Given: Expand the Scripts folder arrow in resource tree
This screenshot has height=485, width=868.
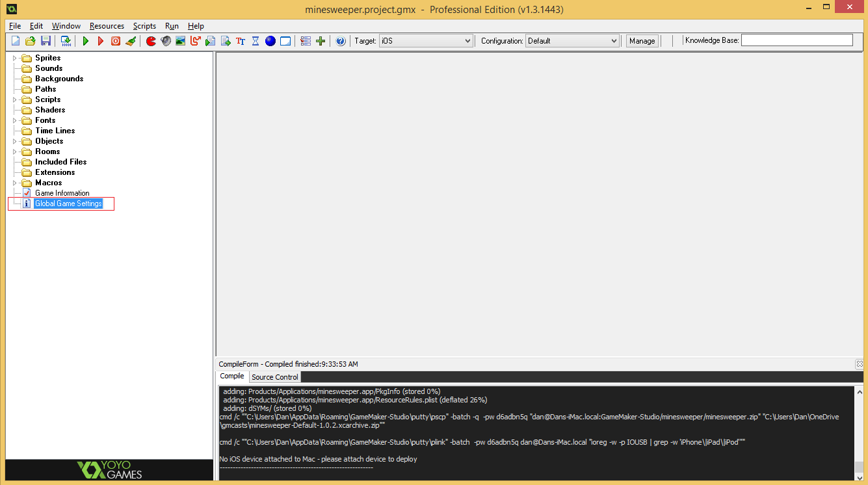Looking at the screenshot, I should [x=15, y=99].
